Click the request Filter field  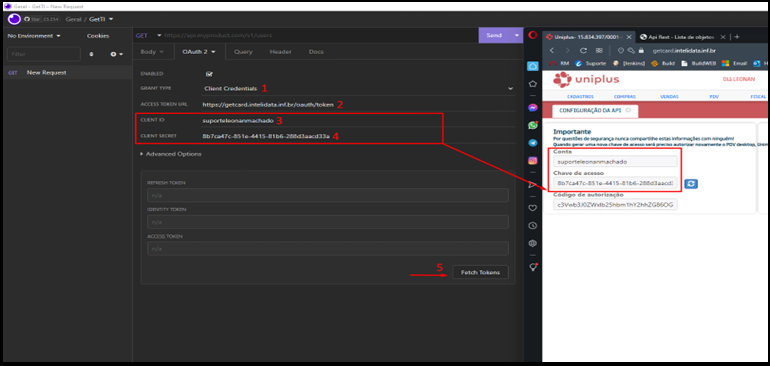[x=44, y=54]
